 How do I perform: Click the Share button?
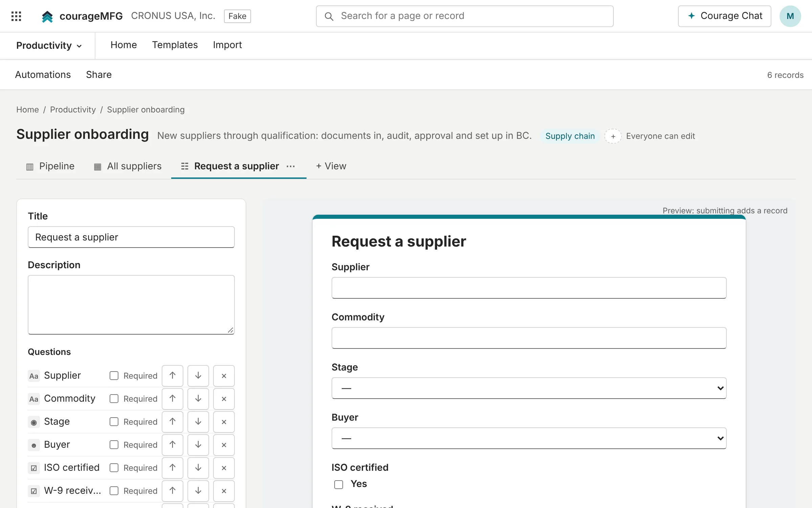tap(99, 75)
